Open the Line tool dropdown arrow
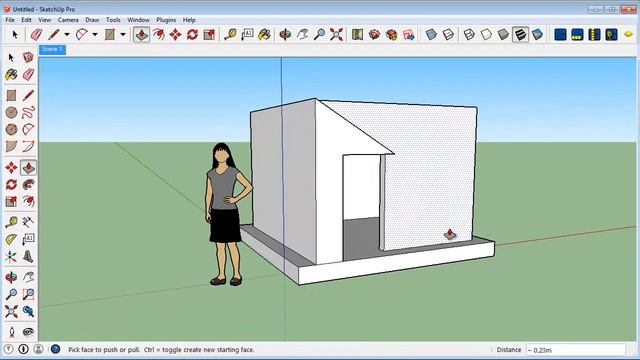This screenshot has width=640, height=360. [67, 35]
